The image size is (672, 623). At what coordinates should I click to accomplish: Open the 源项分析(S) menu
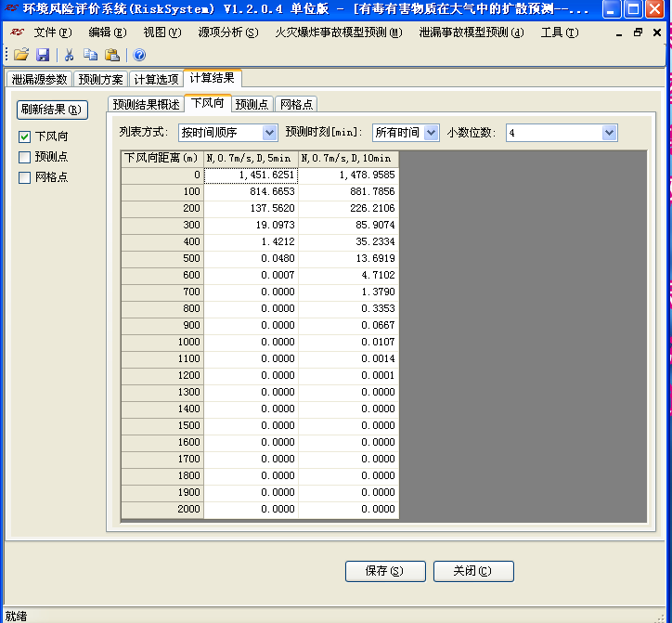(x=228, y=32)
